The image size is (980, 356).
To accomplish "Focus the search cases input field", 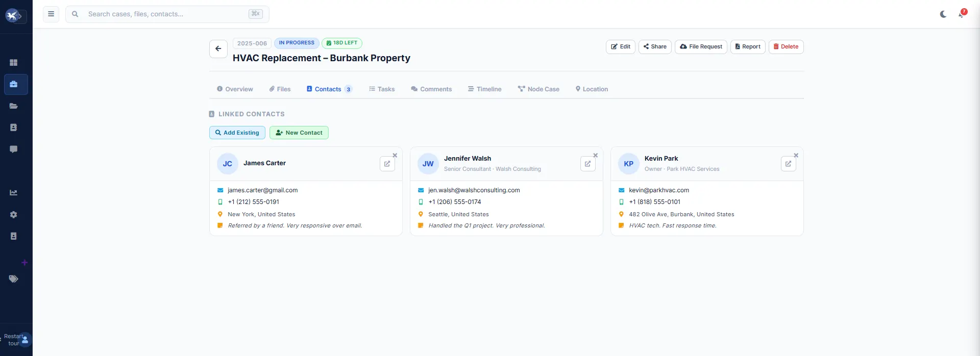I will (x=167, y=14).
